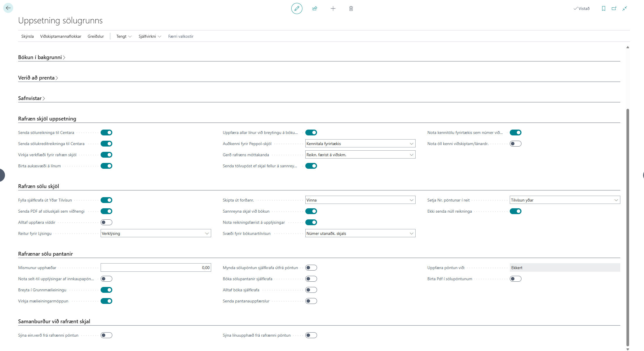Collapse Samanburður við rafrænt skjal heading
This screenshot has width=644, height=351.
pos(54,321)
